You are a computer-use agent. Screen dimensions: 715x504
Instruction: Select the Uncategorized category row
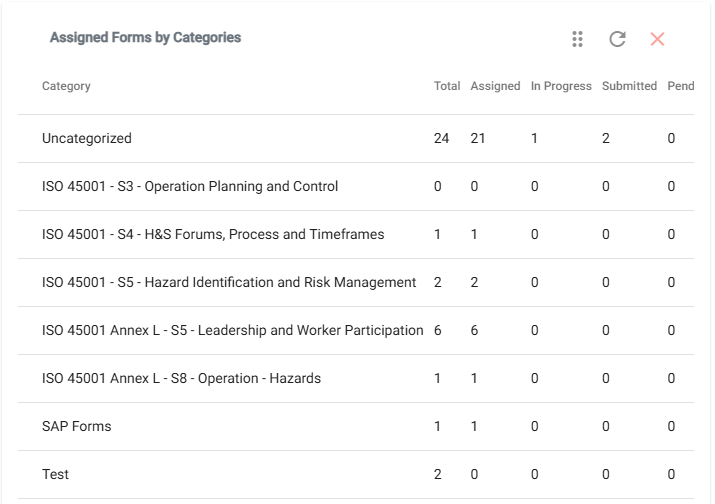(x=356, y=138)
